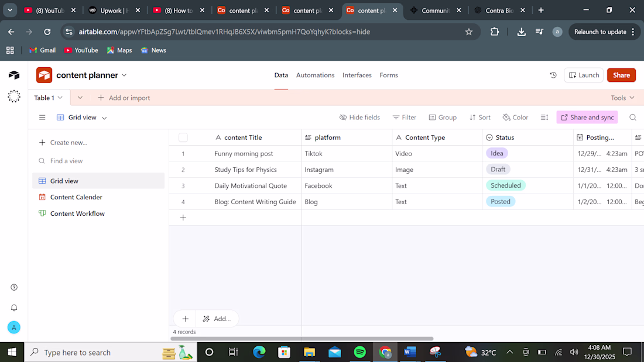Open the notifications bell icon
The image size is (644, 362).
14,308
